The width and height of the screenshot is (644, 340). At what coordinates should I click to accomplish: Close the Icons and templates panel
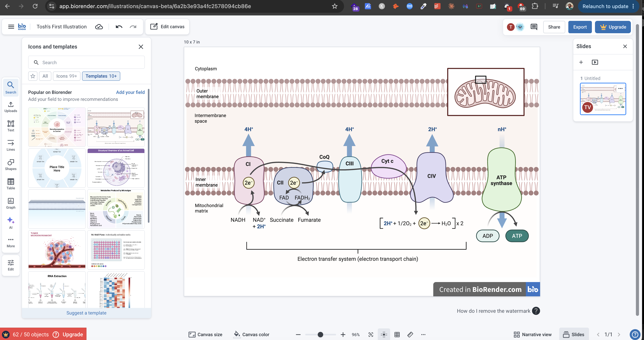click(x=141, y=47)
